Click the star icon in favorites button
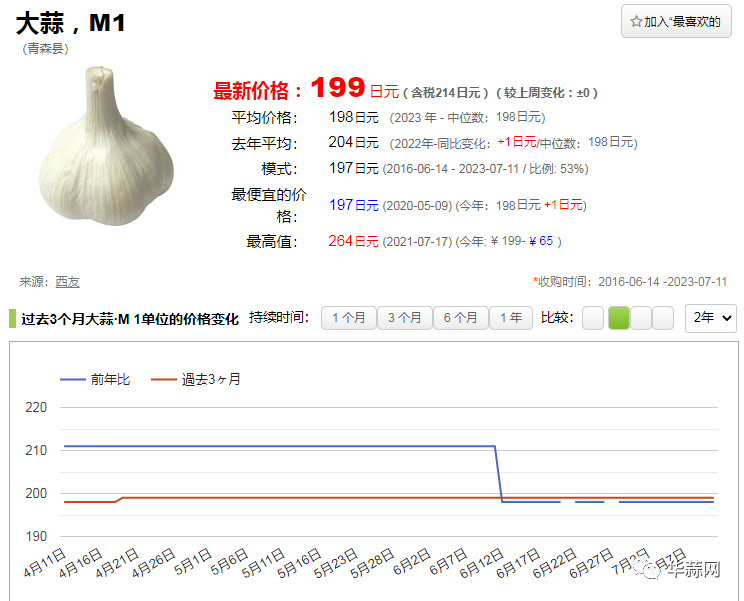The width and height of the screenshot is (744, 601). point(636,21)
